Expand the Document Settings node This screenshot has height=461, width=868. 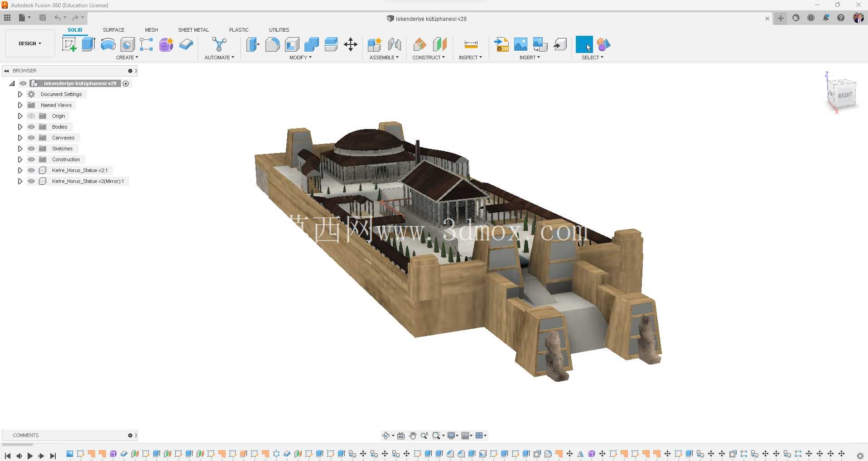coord(20,94)
